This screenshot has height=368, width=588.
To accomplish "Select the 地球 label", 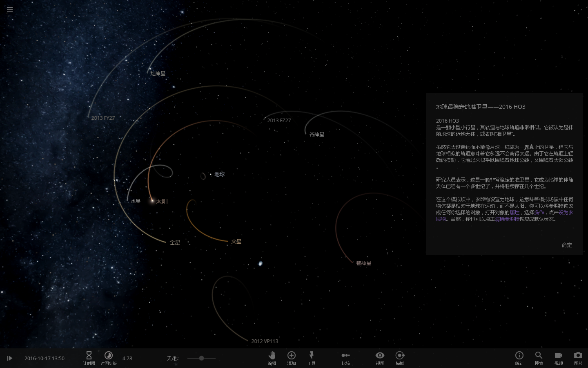I will pos(220,174).
